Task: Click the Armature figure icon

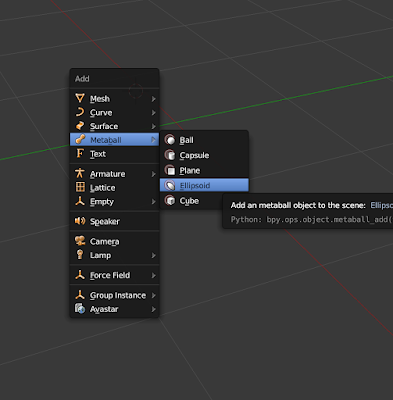Action: coord(80,173)
